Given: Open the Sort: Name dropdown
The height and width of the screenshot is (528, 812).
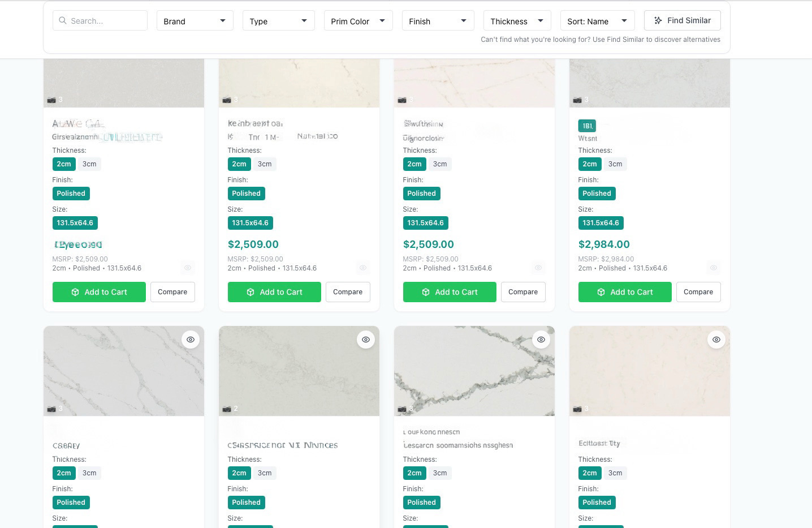Looking at the screenshot, I should [597, 21].
